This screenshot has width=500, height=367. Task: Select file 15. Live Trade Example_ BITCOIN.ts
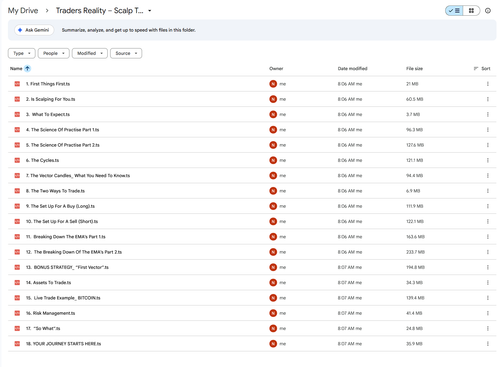click(x=63, y=298)
